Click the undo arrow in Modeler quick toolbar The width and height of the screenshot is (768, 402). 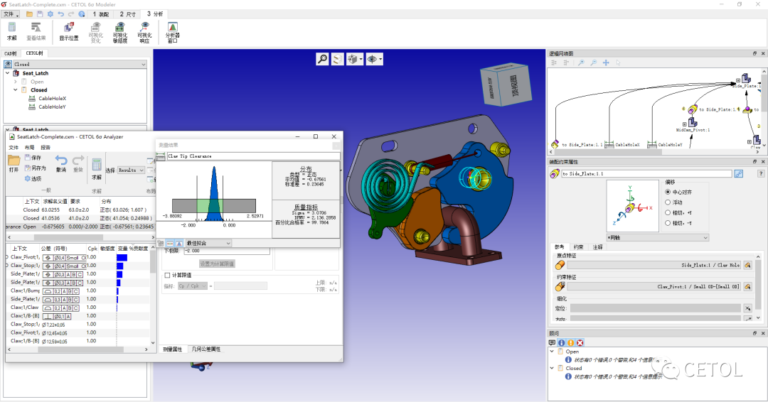[61, 14]
